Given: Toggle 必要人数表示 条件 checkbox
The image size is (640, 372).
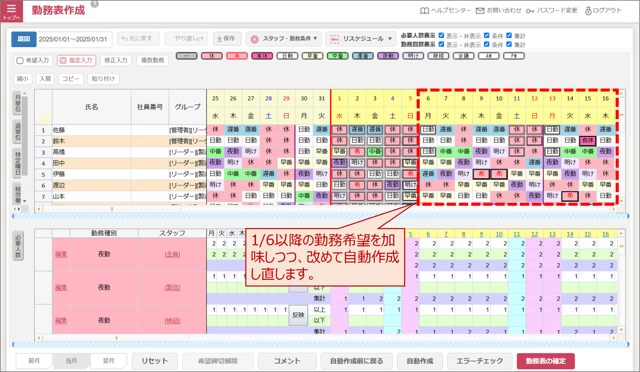Looking at the screenshot, I should tap(487, 36).
